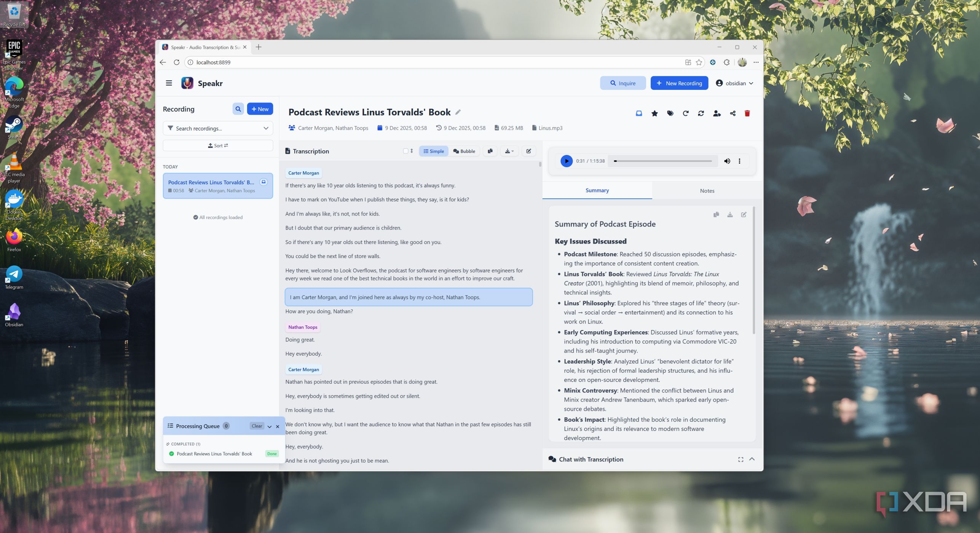Collapse the Processing Queue panel
980x533 pixels.
[269, 426]
